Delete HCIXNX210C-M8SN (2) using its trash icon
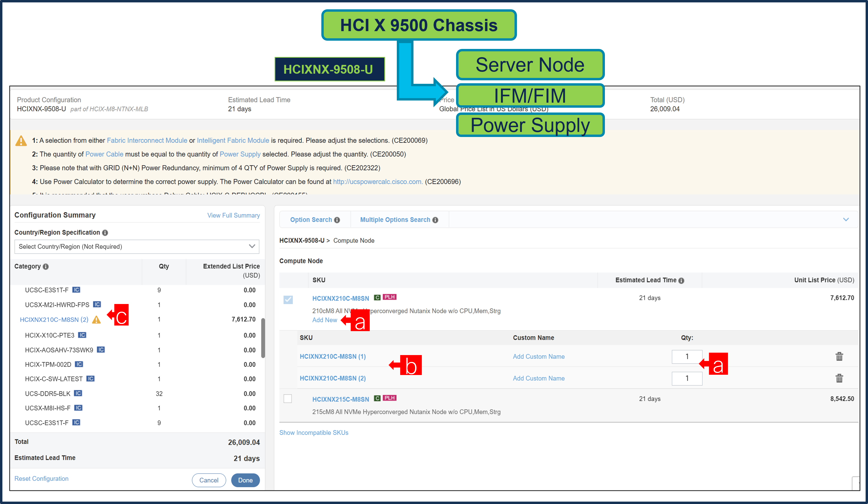The image size is (868, 504). 839,378
